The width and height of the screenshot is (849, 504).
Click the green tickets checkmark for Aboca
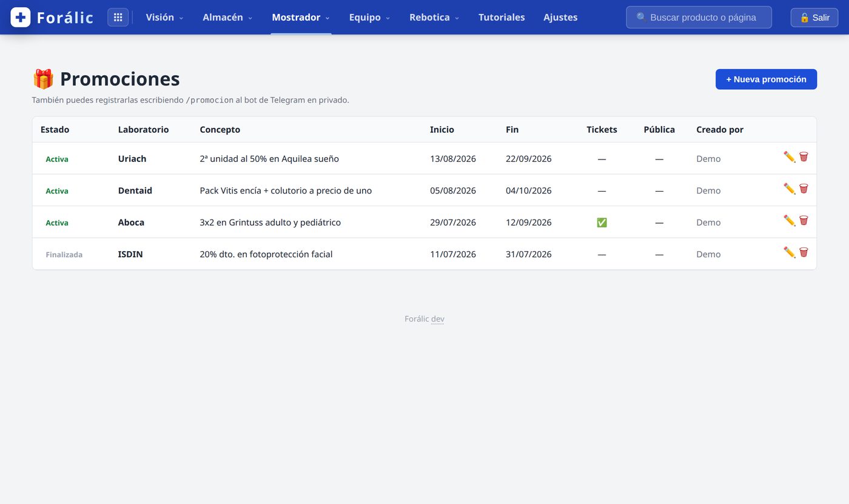[602, 223]
